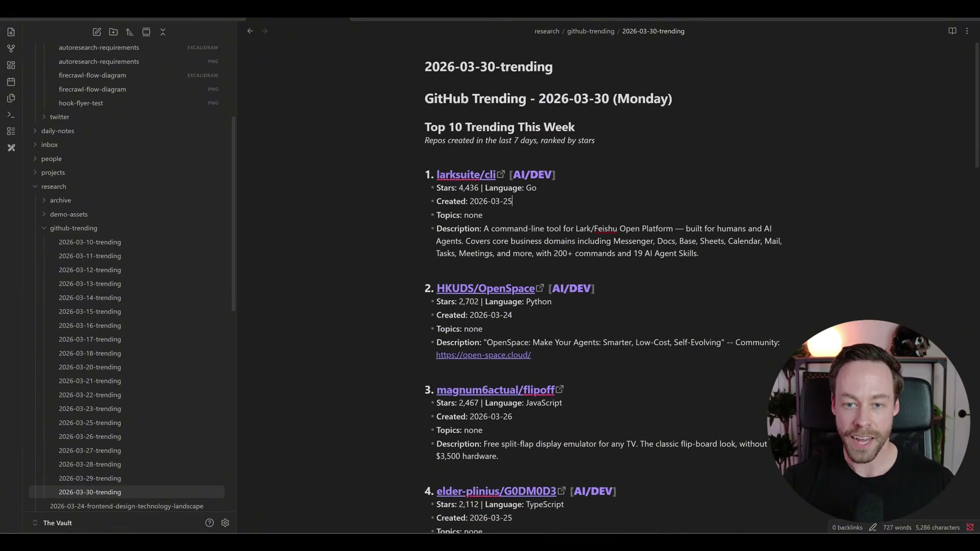The image size is (980, 551).
Task: Create a new note with the pencil icon
Action: (97, 32)
